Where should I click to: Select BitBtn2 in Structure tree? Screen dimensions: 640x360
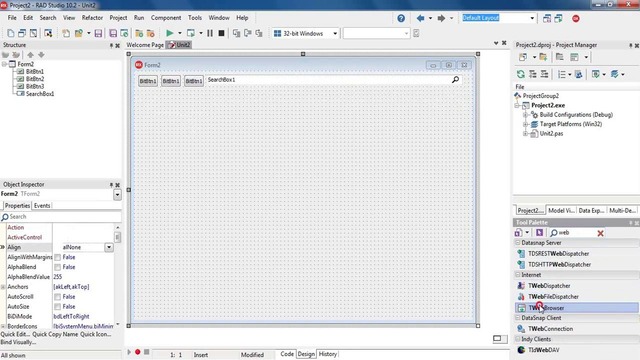(x=35, y=79)
